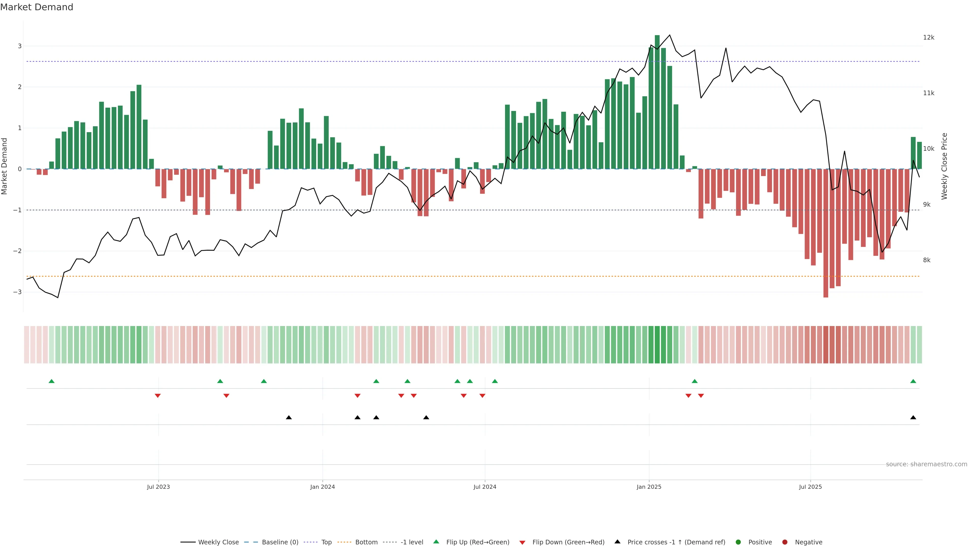The image size is (980, 551).
Task: Click the red Negative legend dot
Action: 785,542
